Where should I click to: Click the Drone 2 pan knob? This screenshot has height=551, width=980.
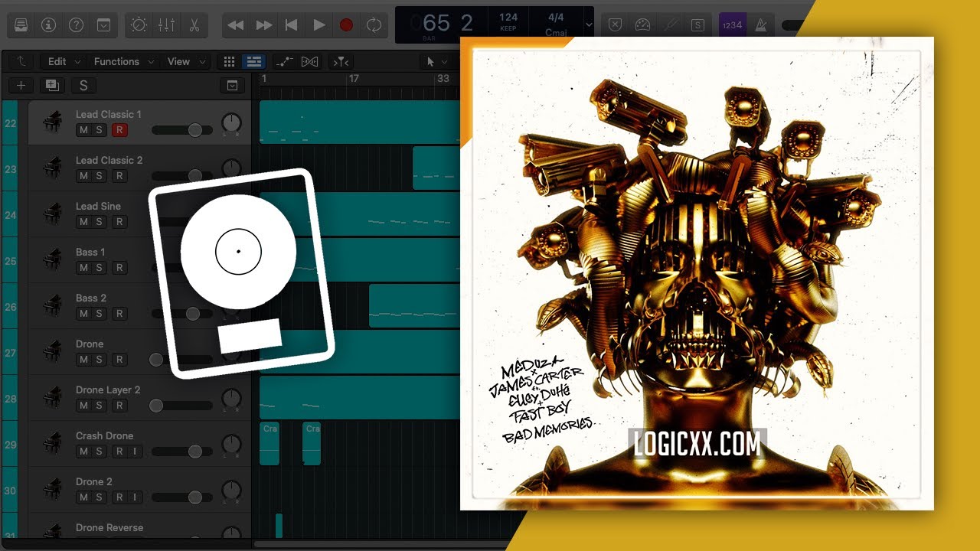[231, 491]
